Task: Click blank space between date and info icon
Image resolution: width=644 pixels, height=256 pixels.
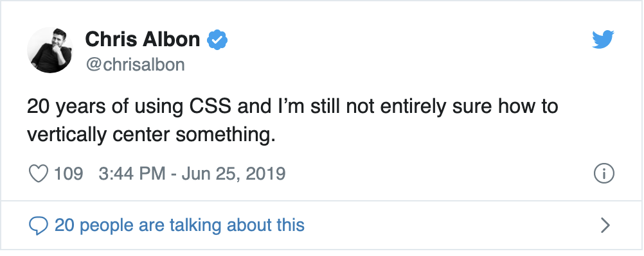Action: 440,174
